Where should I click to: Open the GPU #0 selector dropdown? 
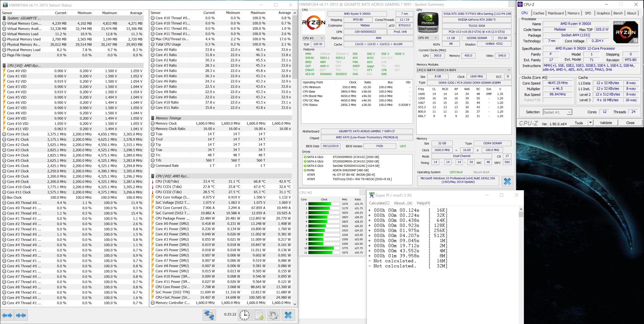428,38
